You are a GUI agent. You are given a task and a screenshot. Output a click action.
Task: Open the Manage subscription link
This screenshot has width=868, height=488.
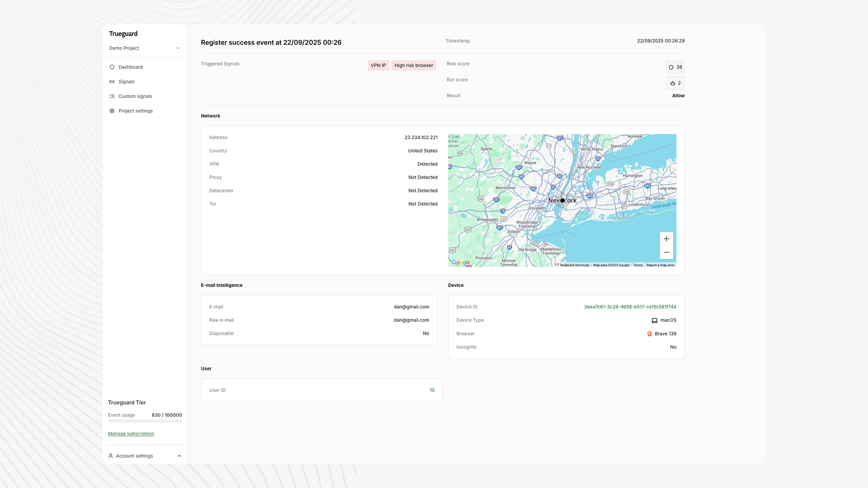(131, 433)
